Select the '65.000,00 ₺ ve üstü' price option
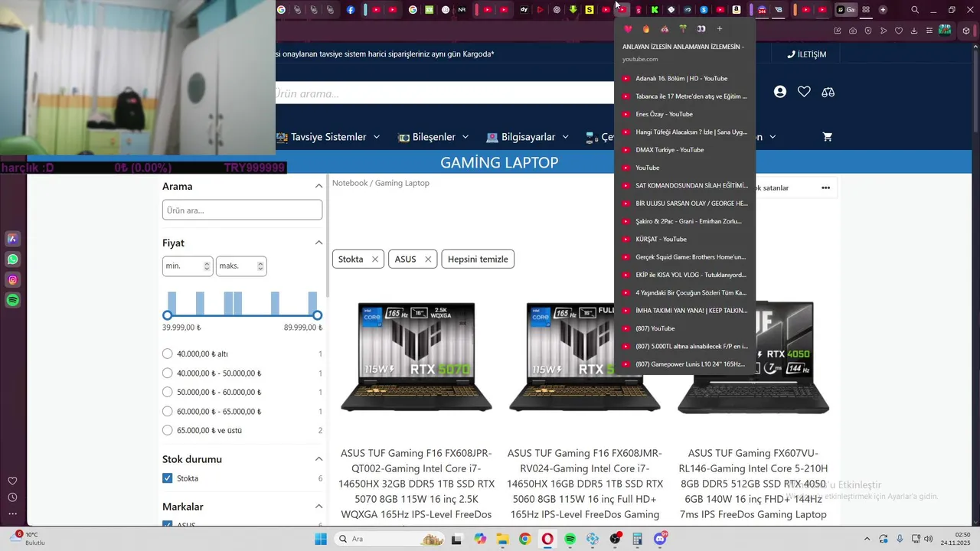Screen dimensions: 980x551 168,430
